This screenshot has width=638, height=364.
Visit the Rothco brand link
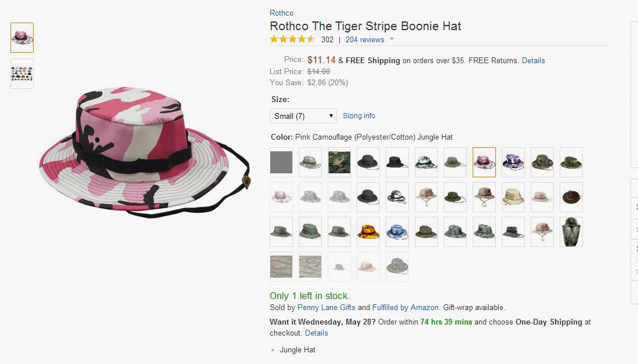point(281,13)
